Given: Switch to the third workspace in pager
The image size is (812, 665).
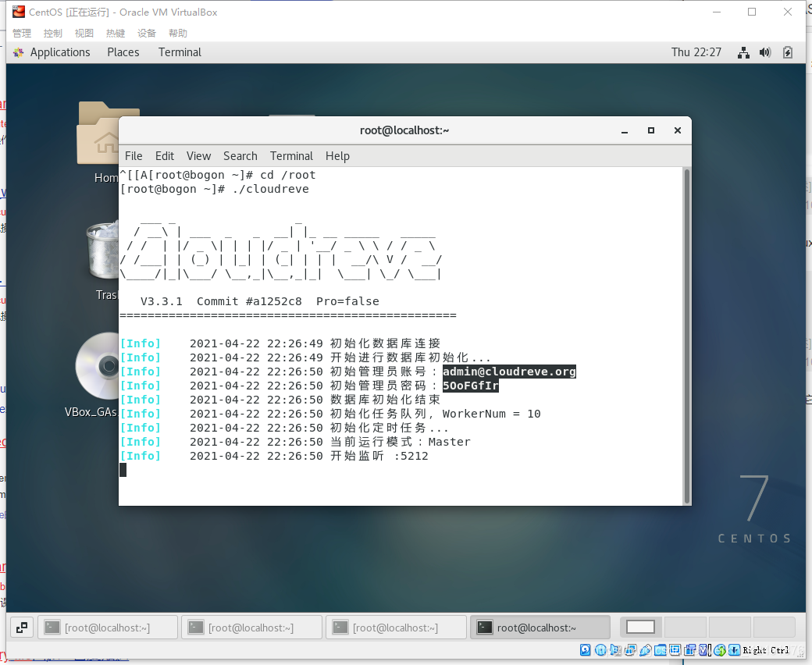Looking at the screenshot, I should coord(730,628).
